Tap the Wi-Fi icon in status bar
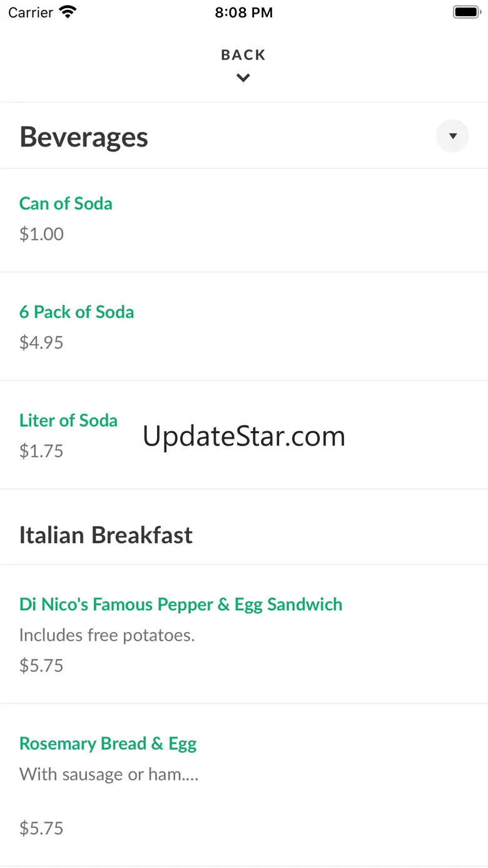488x868 pixels. (x=67, y=12)
